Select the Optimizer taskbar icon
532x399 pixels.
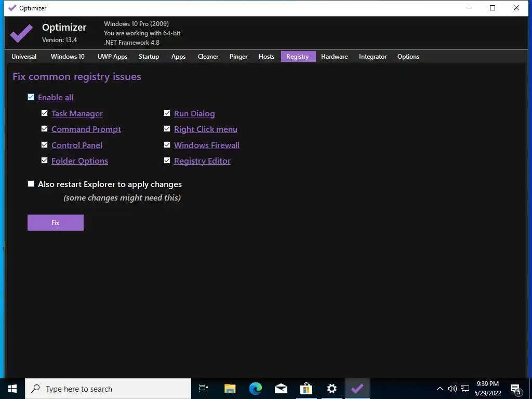pos(357,389)
